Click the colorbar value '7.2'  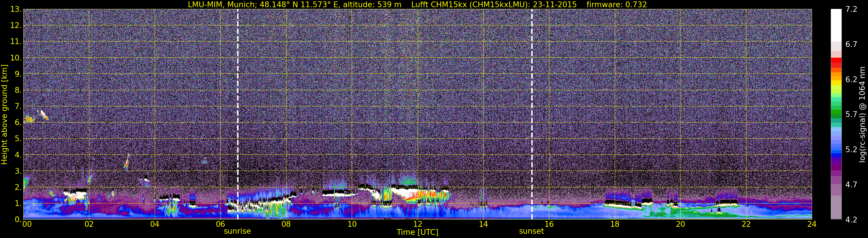coord(851,9)
